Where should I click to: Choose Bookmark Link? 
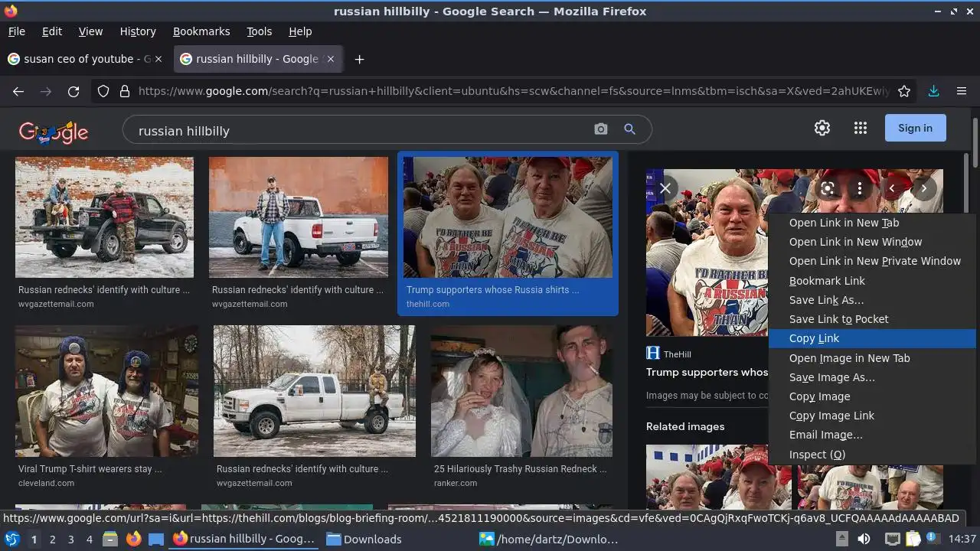tap(872, 281)
